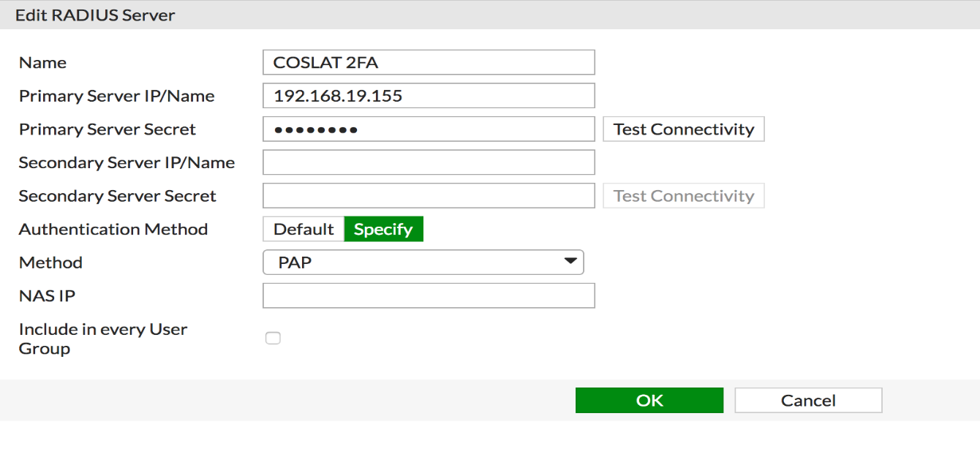The width and height of the screenshot is (980, 476).
Task: Click the Method label
Action: pos(50,262)
